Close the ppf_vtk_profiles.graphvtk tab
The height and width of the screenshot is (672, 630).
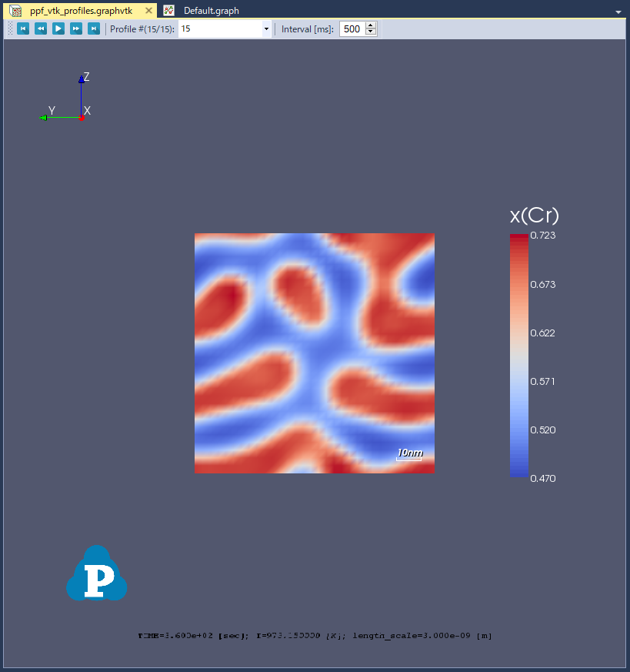(149, 11)
